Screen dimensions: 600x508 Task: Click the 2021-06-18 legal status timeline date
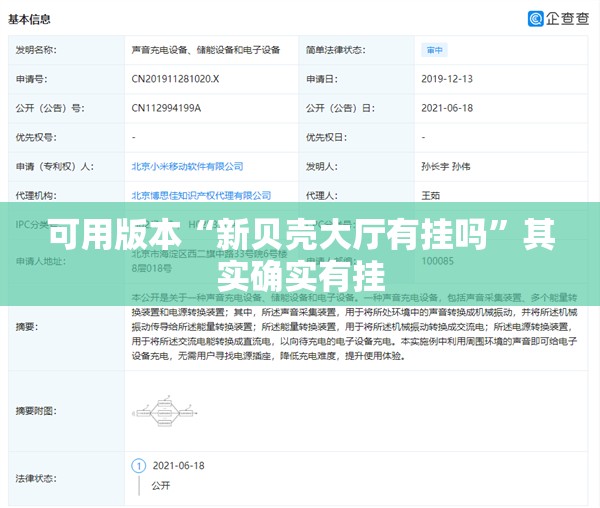coord(178,466)
